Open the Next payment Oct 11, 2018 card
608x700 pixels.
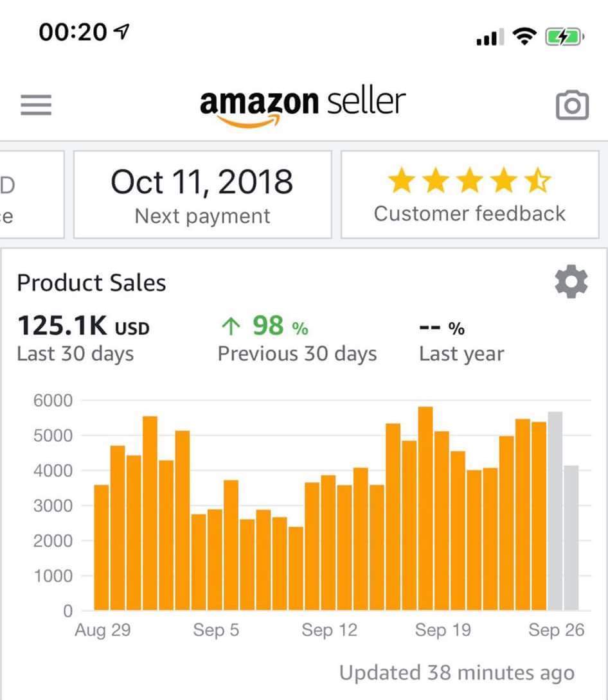(x=202, y=195)
